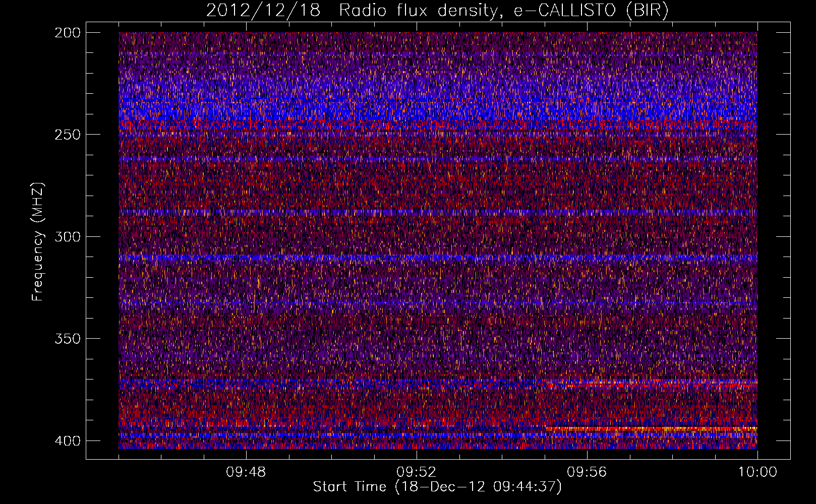Click the 10:00 time tick label
Image resolution: width=816 pixels, height=504 pixels.
click(x=757, y=472)
